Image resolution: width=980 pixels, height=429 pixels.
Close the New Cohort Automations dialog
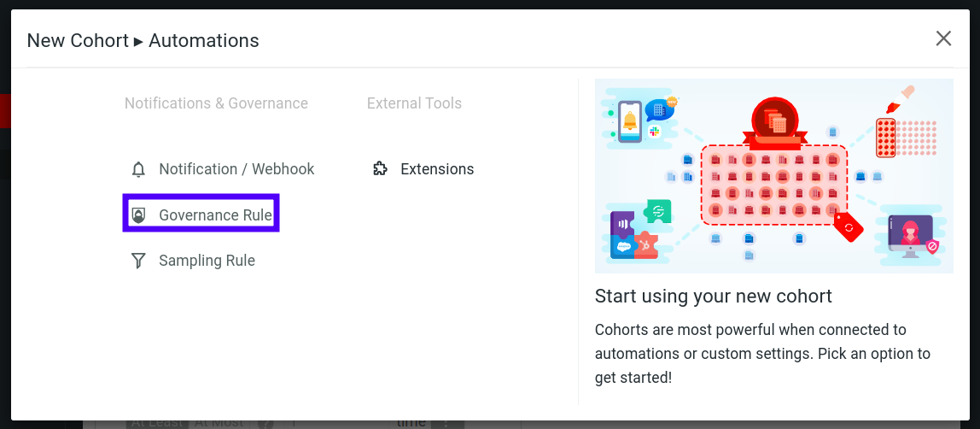tap(943, 38)
